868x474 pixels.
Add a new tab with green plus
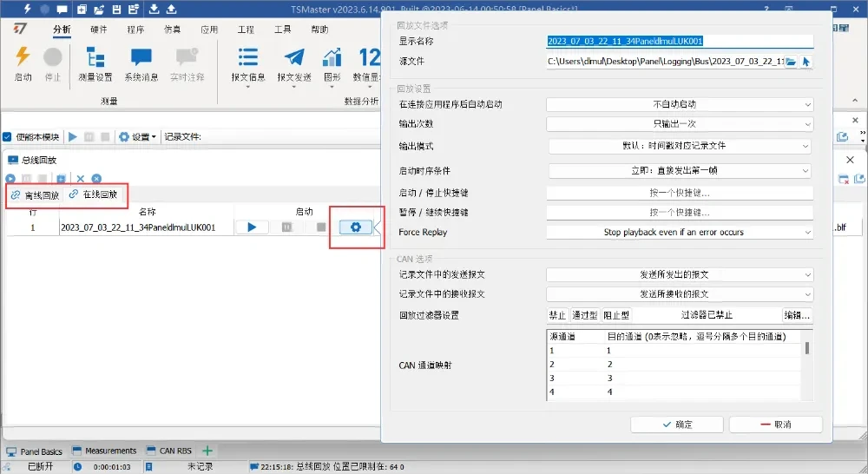coord(207,451)
